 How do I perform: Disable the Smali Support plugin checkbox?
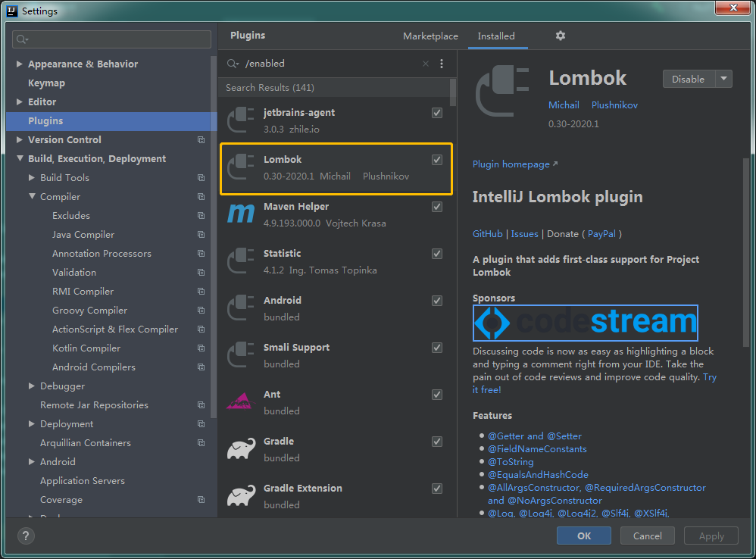point(437,348)
